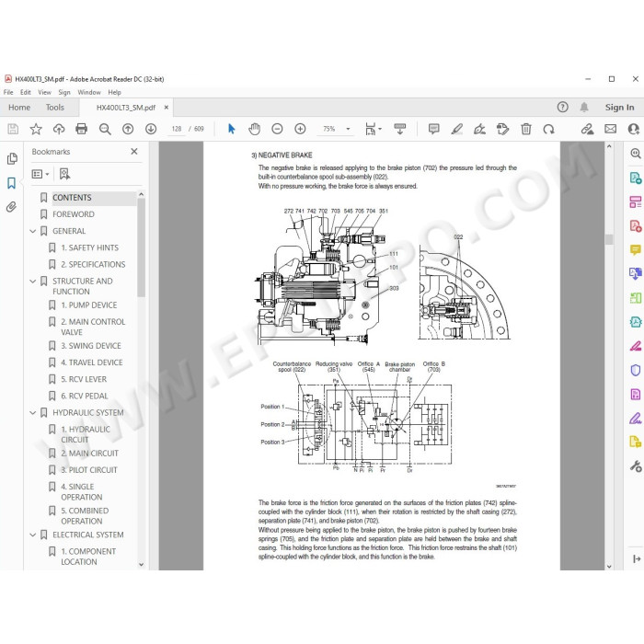
Task: Close the HX400LT3_SM.pdf tab
Action: pos(167,108)
